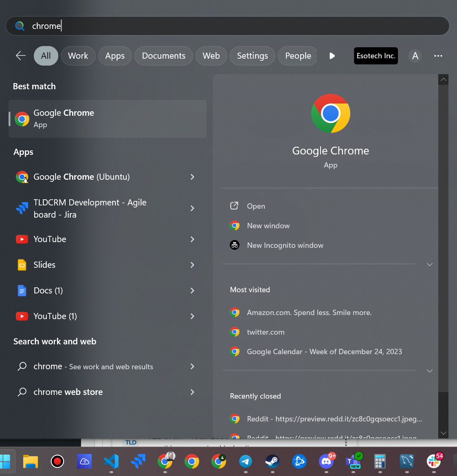Click the Windows Start button
The height and width of the screenshot is (476, 457).
(5, 461)
